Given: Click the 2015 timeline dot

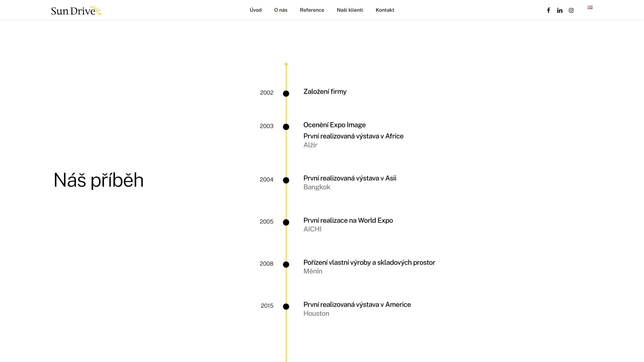Looking at the screenshot, I should (286, 306).
